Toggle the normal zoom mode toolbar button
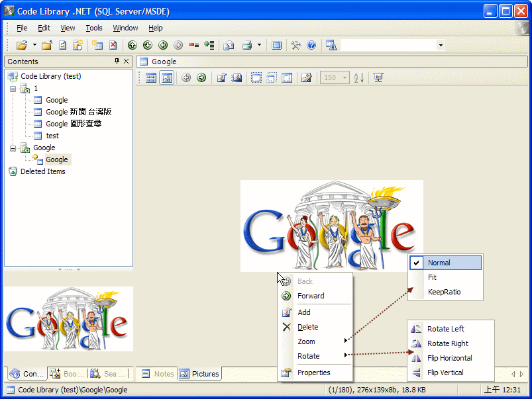 pyautogui.click(x=256, y=77)
